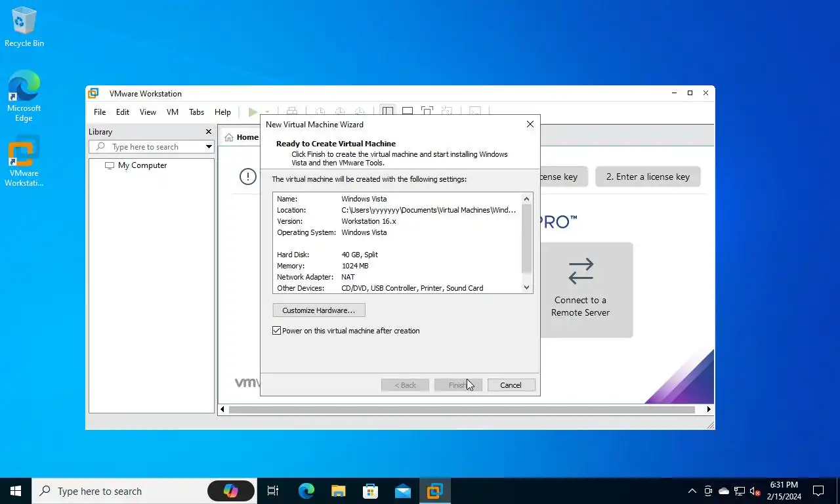
Task: Open the File menu
Action: click(100, 112)
